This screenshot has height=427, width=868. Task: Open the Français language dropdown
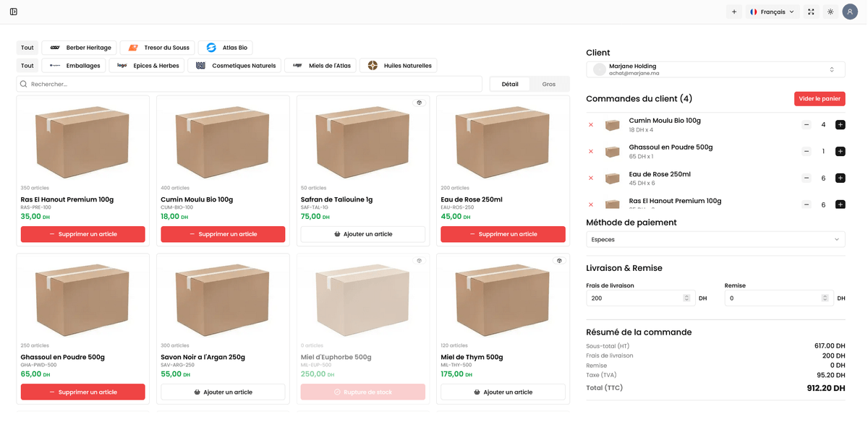point(772,12)
